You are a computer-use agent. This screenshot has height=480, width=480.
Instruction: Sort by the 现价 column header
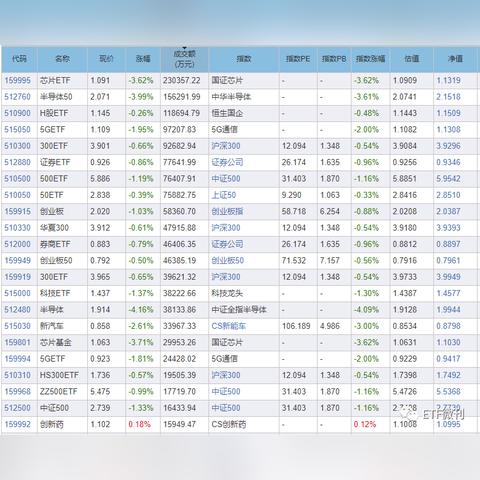point(106,59)
